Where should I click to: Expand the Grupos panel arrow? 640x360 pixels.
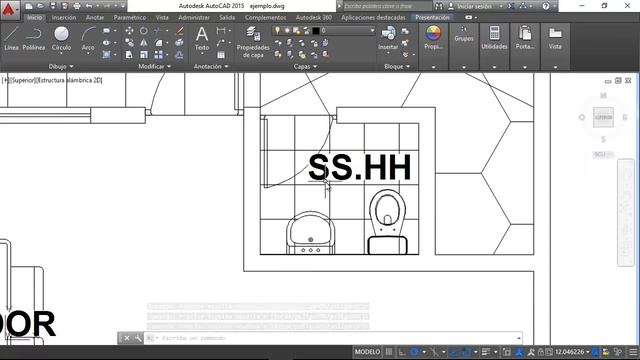click(x=464, y=67)
